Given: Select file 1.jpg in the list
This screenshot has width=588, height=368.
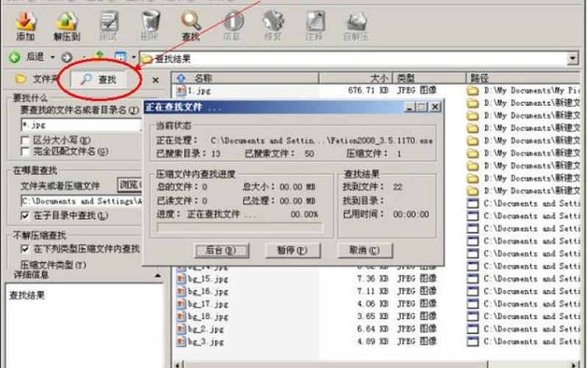Looking at the screenshot, I should tap(198, 91).
